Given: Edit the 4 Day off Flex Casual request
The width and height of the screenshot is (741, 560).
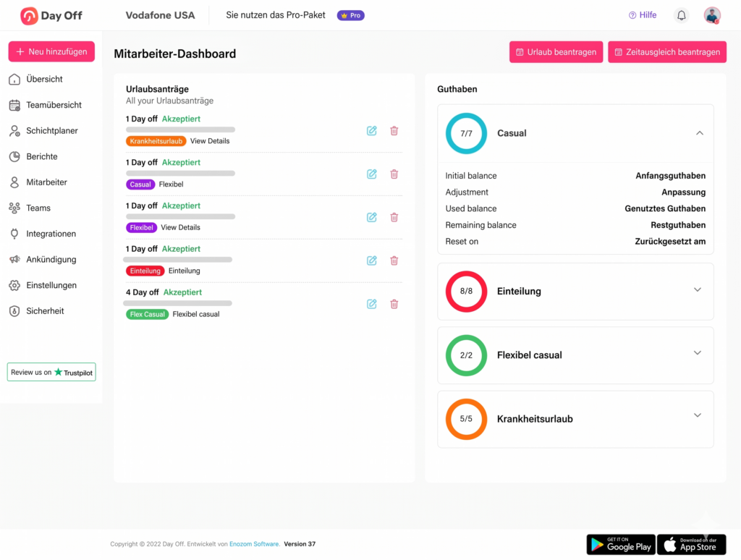Looking at the screenshot, I should click(x=371, y=304).
